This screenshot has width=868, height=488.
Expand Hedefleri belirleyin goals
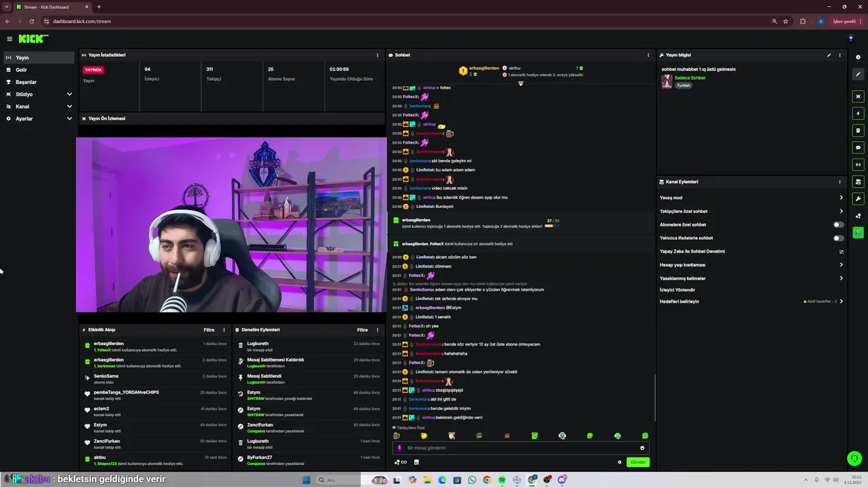click(842, 301)
